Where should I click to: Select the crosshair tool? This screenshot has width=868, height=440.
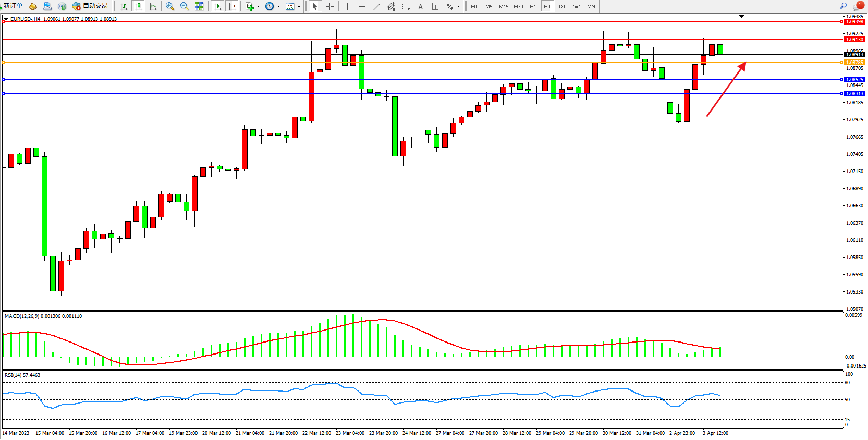tap(329, 6)
